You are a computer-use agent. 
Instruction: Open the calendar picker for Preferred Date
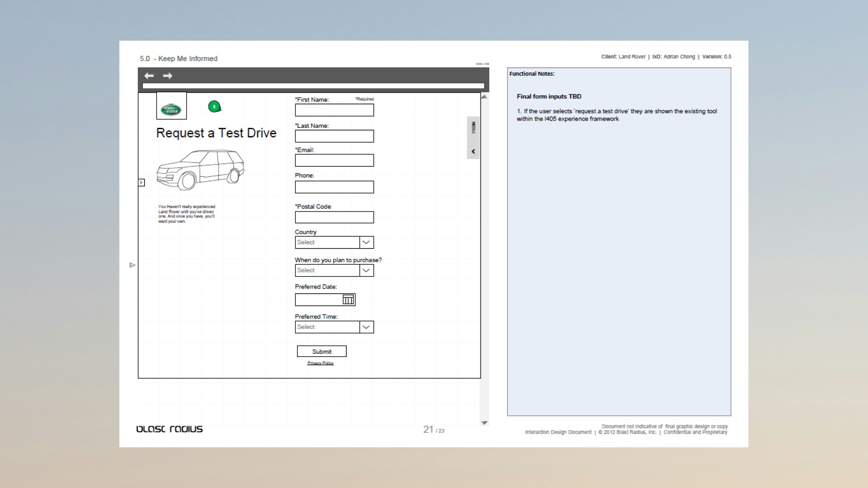pos(348,300)
